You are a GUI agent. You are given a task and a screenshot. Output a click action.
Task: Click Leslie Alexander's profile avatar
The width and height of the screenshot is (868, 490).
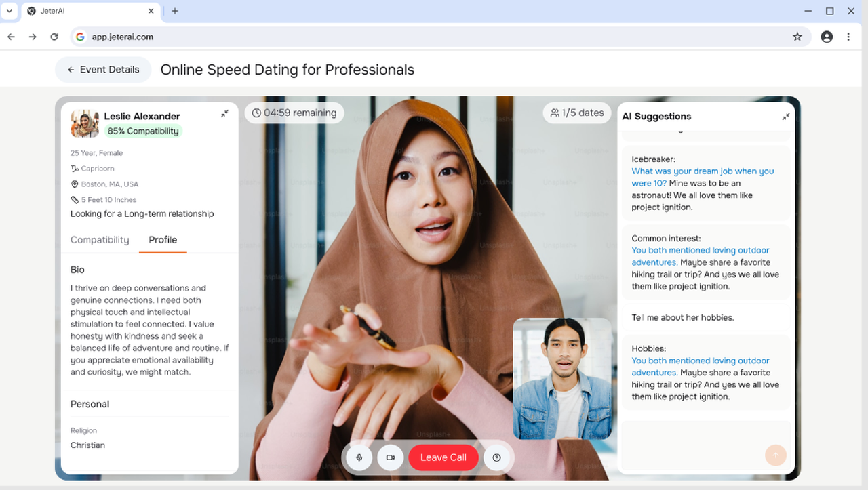coord(85,123)
